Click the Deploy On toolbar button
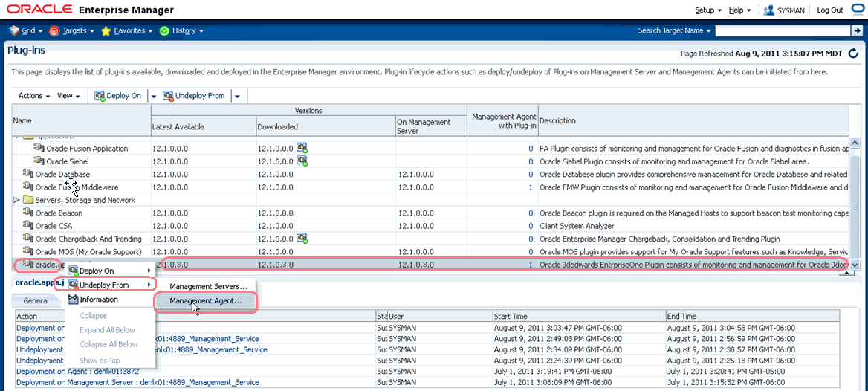 (117, 96)
